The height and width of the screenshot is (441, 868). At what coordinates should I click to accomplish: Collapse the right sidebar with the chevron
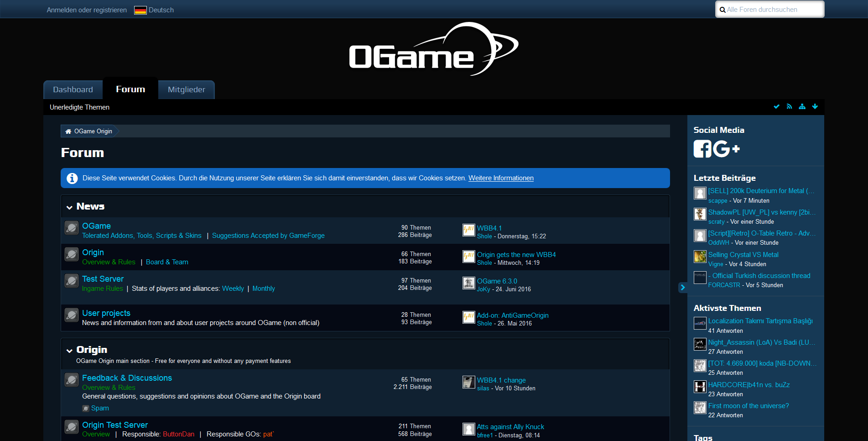pos(682,288)
